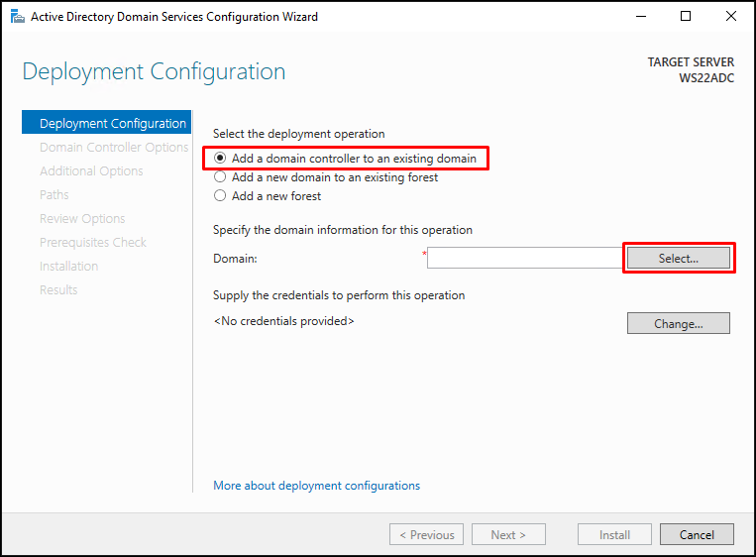Go to the Installation step

(68, 267)
